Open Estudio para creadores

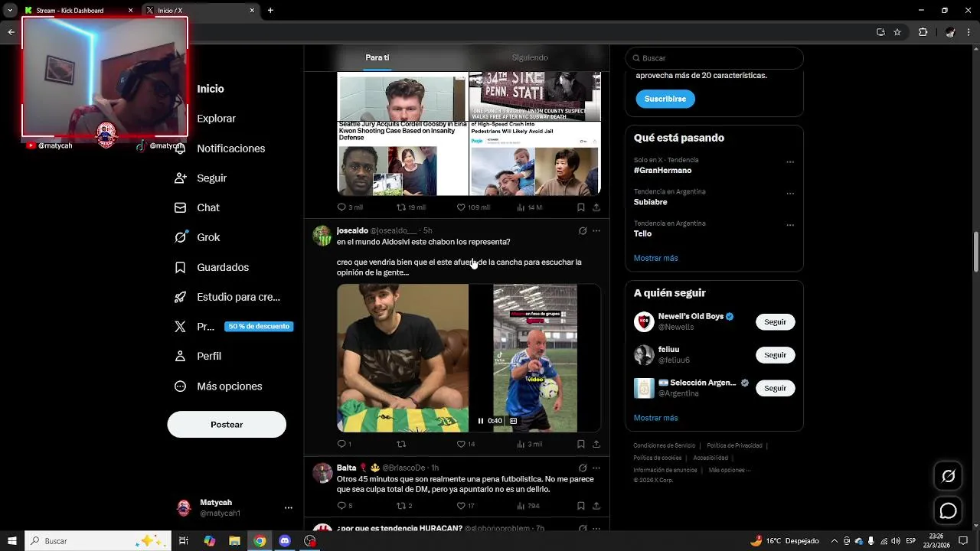pyautogui.click(x=227, y=297)
